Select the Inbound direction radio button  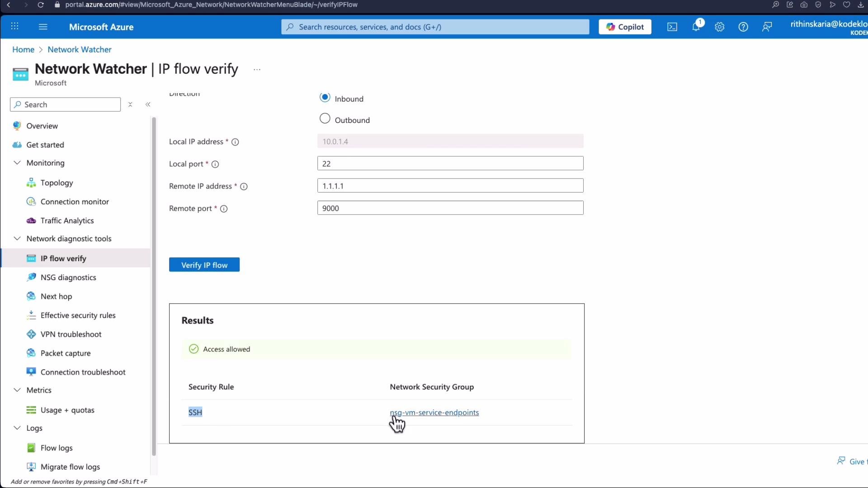click(325, 97)
